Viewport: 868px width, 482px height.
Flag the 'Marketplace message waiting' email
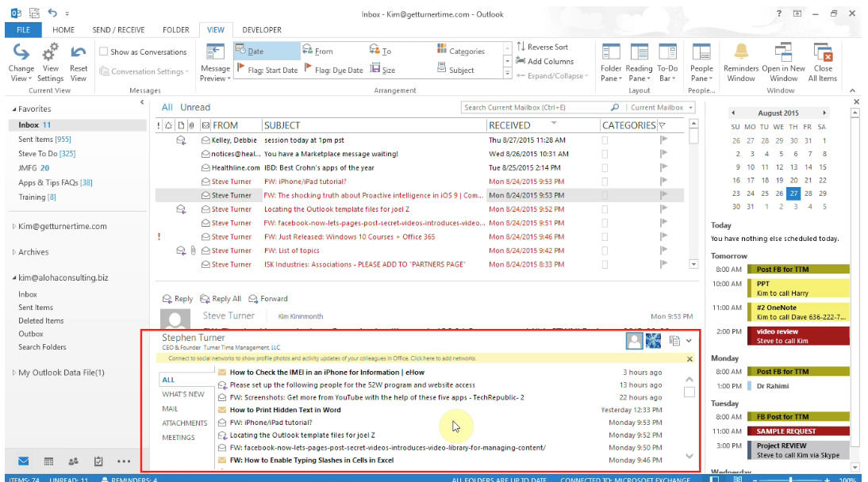coord(663,154)
